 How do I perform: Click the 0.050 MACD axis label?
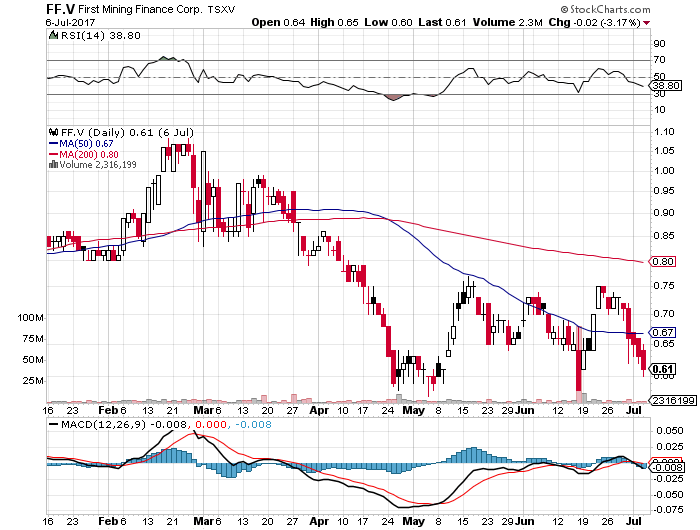(x=670, y=430)
